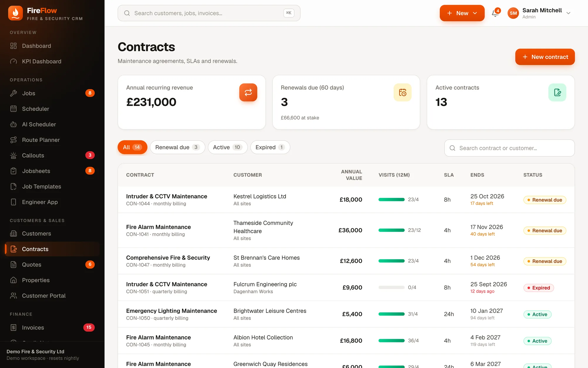588x368 pixels.
Task: Filter by Renewal due tab
Action: [x=178, y=147]
